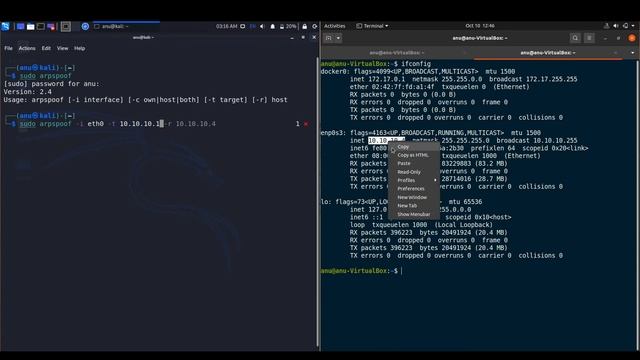Click the search icon in Ubuntu terminal header
This screenshot has width=640, height=360.
click(575, 38)
